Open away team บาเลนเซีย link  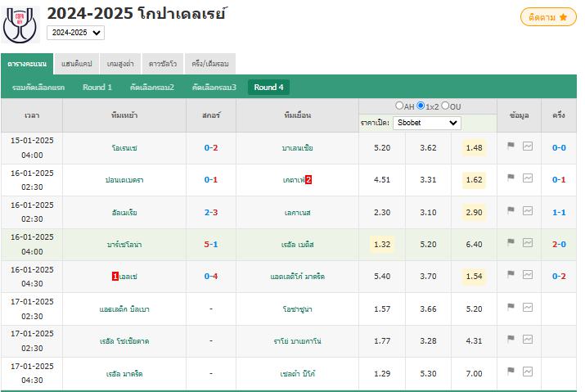(297, 148)
